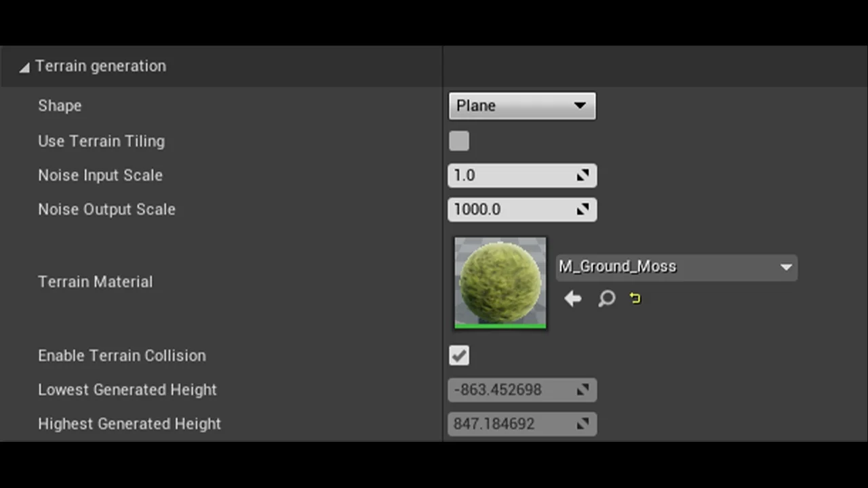
Task: Select the Enable Terrain Collision property label
Action: 122,356
